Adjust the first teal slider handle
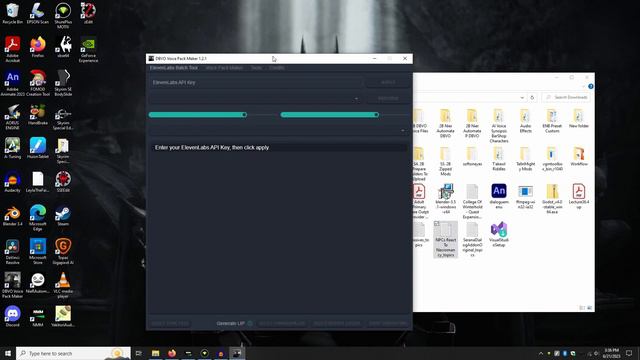The width and height of the screenshot is (640, 360). click(x=244, y=115)
